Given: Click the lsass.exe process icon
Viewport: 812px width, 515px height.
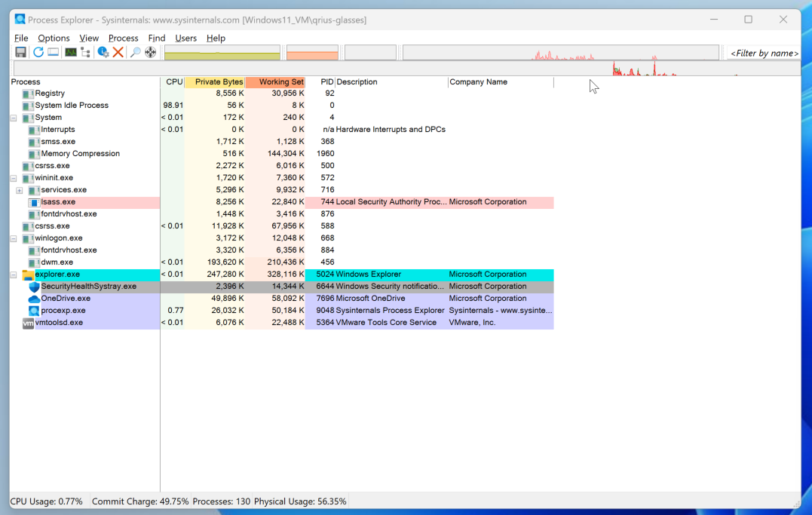Looking at the screenshot, I should coord(34,202).
